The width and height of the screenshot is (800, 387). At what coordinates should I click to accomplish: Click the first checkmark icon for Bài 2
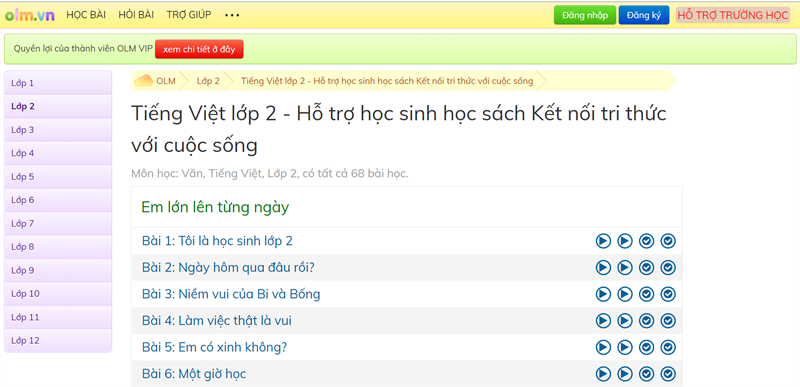tap(646, 267)
